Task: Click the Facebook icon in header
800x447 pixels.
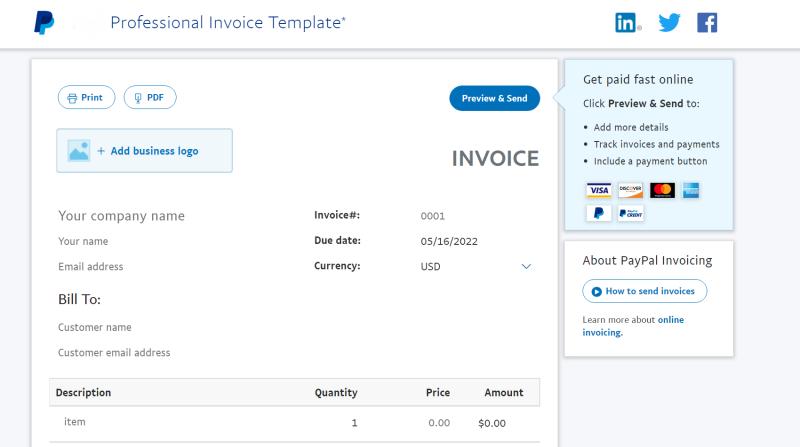Action: tap(707, 22)
